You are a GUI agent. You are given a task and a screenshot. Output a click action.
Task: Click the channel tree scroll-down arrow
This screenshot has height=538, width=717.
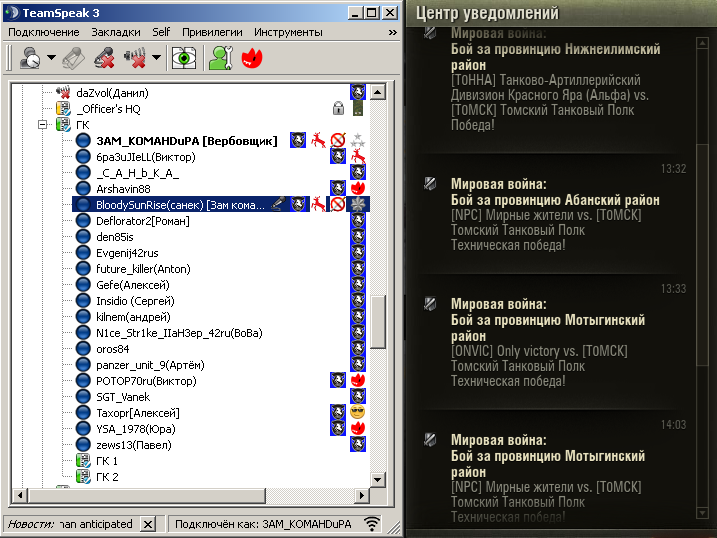[378, 479]
